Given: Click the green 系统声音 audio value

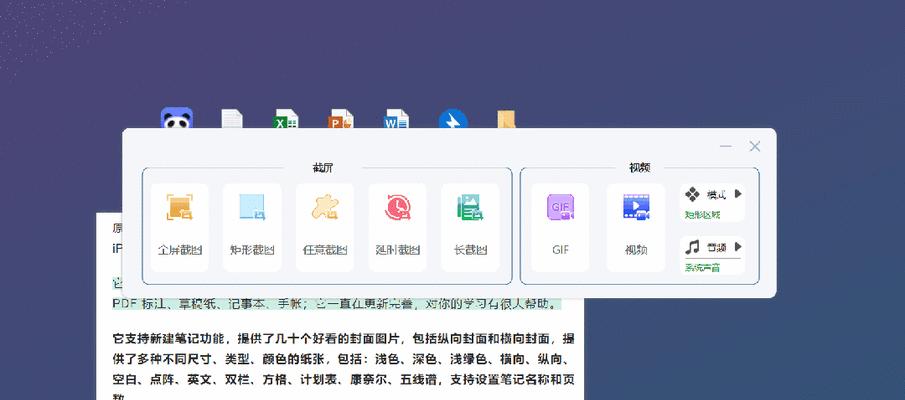Looking at the screenshot, I should click(702, 268).
